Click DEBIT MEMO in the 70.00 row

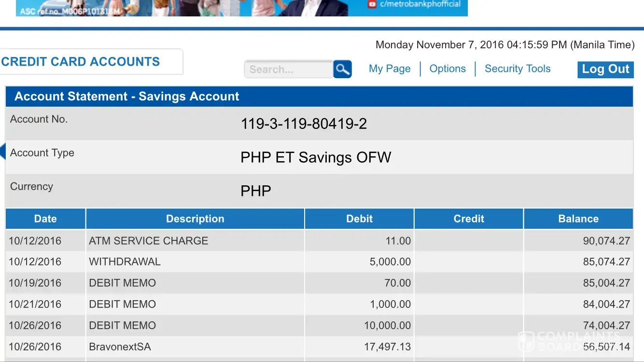122,283
